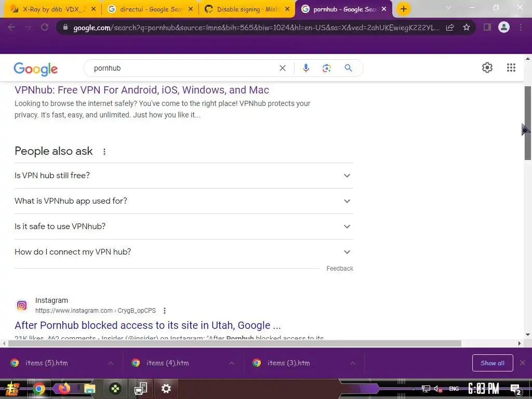Screen dimensions: 532x399
Task: Expand "Is it safe to use VPNhub?"
Action: point(184,227)
